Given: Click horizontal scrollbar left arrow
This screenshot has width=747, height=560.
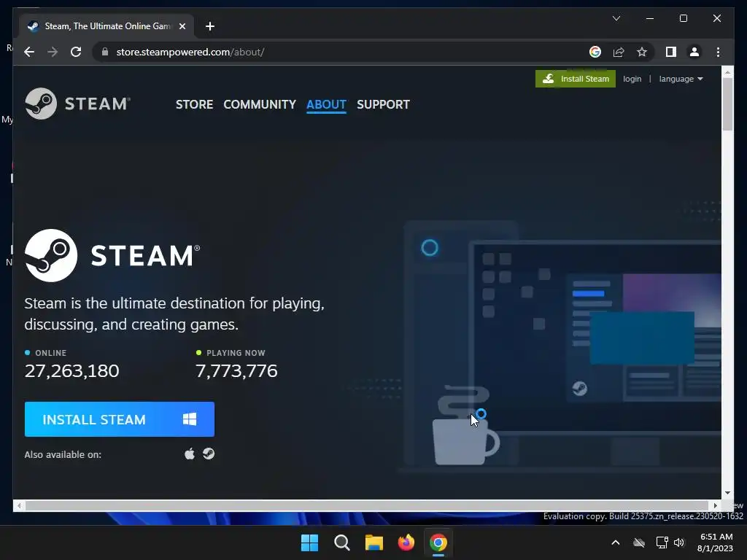Looking at the screenshot, I should point(18,506).
